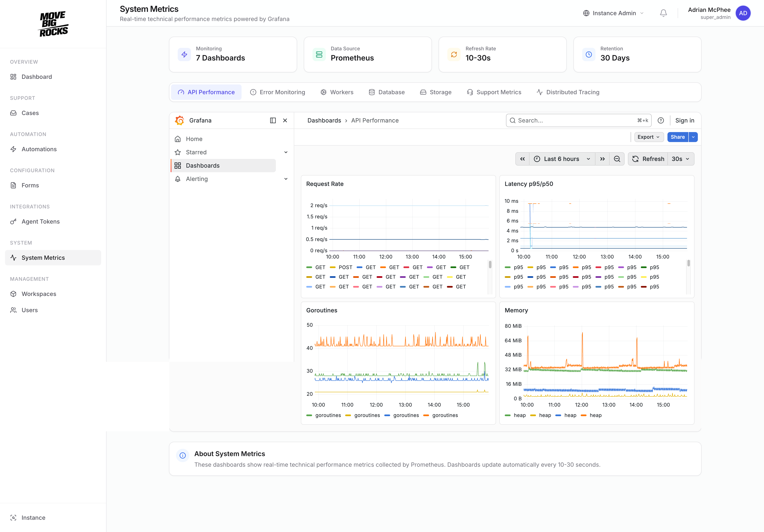Image resolution: width=764 pixels, height=532 pixels.
Task: Close the Grafana menu with X
Action: click(285, 120)
